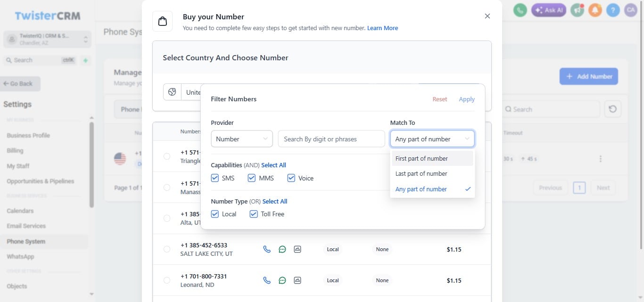
Task: Expand the TwisterIQ account switcher
Action: 47,39
